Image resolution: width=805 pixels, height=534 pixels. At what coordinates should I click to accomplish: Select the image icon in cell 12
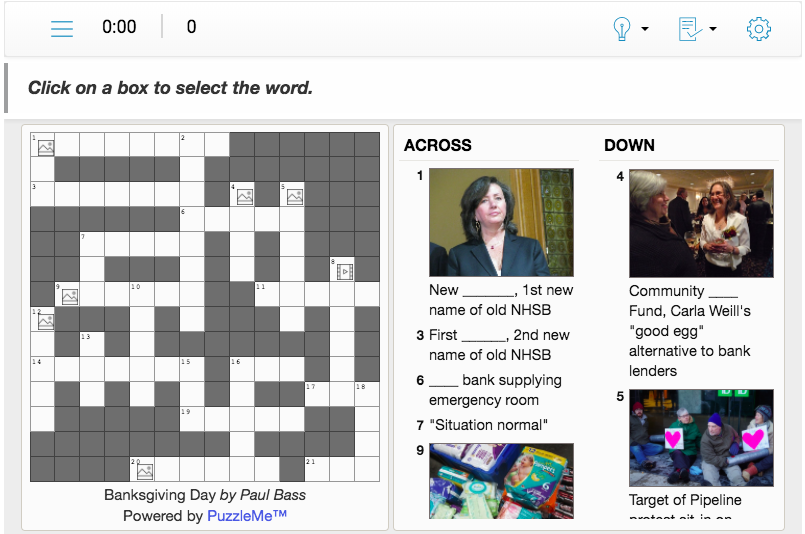coord(46,322)
